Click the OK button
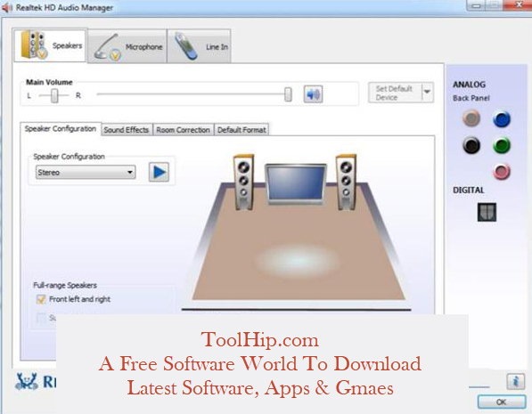 (x=502, y=402)
